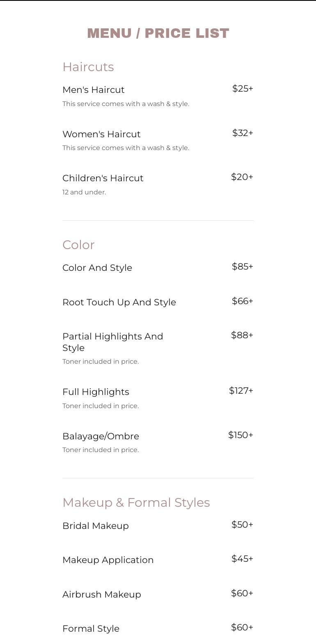The height and width of the screenshot is (644, 316).
Task: Click the $88+ Partial Highlights price
Action: [242, 335]
